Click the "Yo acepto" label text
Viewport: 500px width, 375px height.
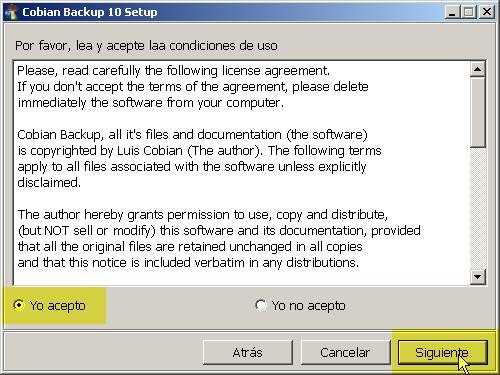[57, 306]
